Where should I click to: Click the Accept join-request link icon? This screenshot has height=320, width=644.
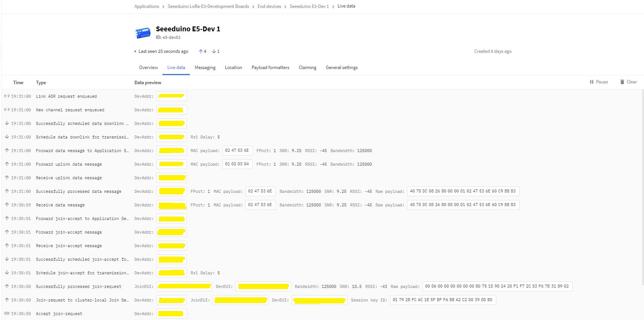7,314
